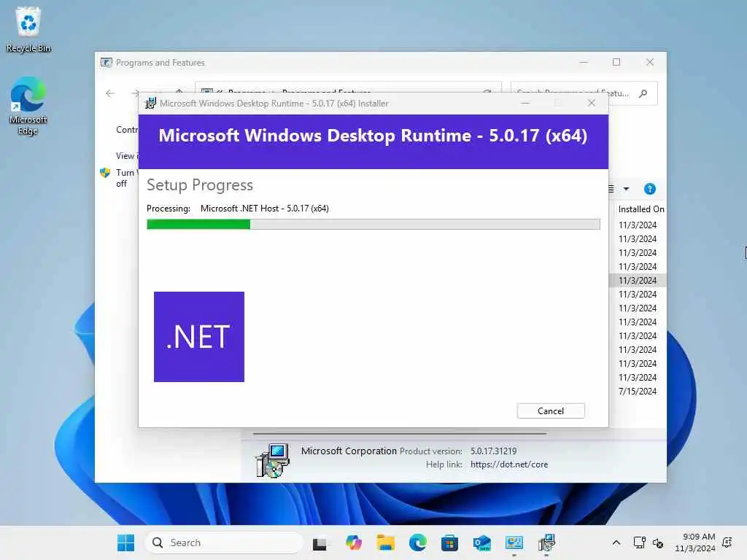747x560 pixels.
Task: Click Processing Microsoft .NET Host text
Action: pos(238,208)
